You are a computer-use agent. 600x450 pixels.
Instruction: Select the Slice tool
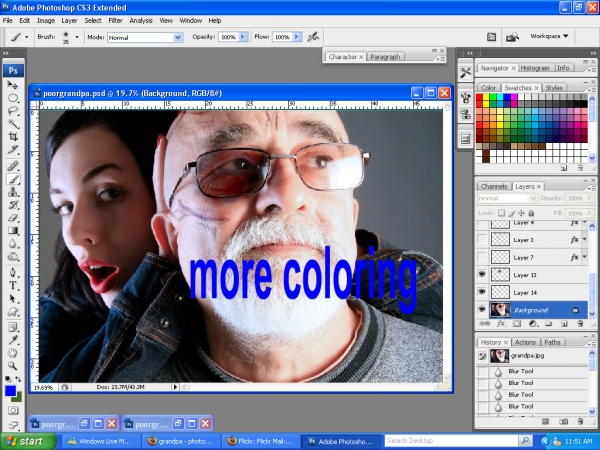click(13, 150)
